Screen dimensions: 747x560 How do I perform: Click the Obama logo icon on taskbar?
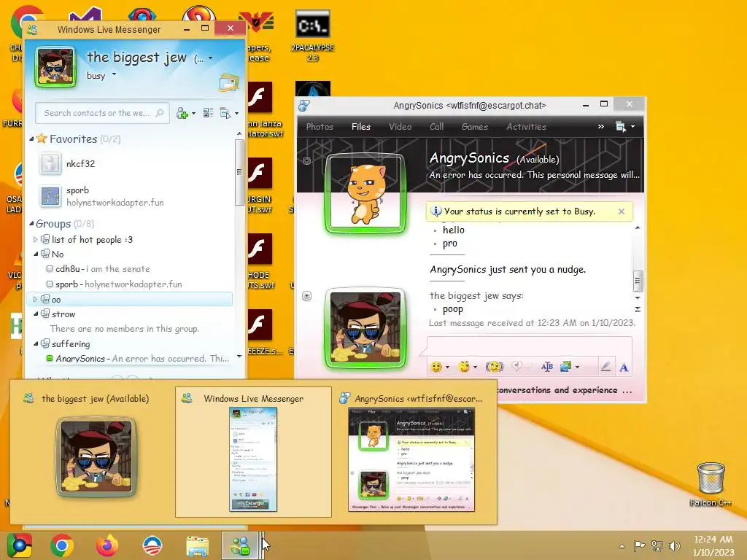[152, 545]
